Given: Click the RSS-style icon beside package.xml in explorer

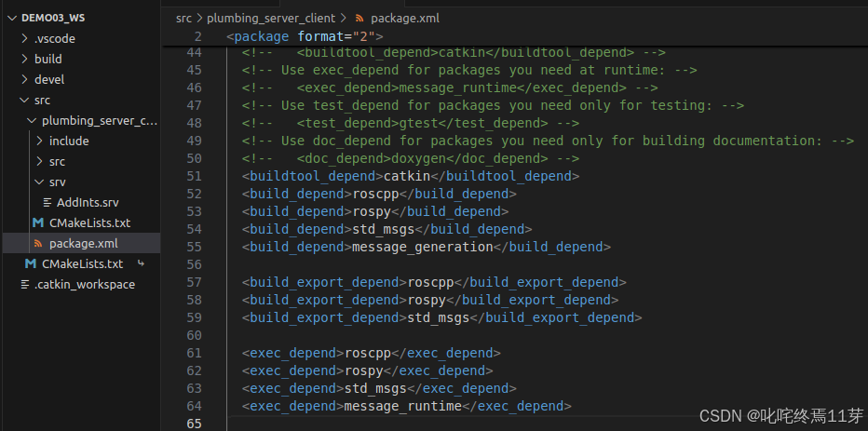Looking at the screenshot, I should 38,244.
